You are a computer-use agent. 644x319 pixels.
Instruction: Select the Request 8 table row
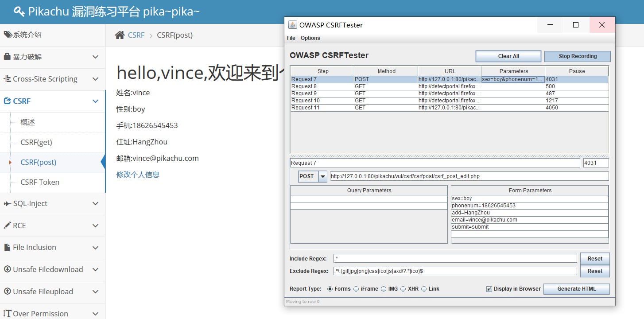pos(449,86)
